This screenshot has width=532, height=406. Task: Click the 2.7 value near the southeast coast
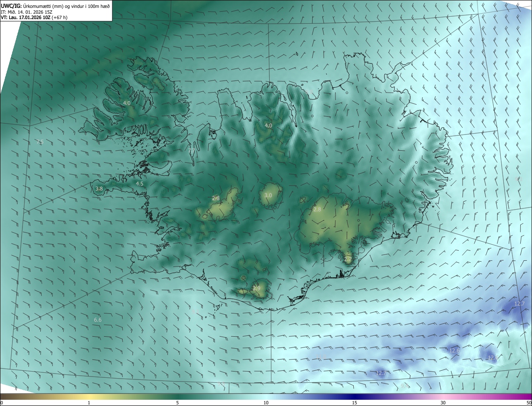tap(348, 259)
